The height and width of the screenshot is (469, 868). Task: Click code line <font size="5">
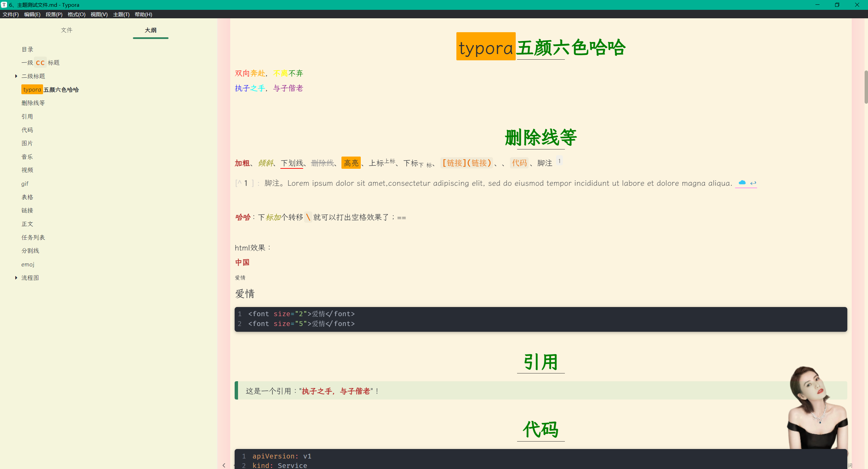pos(301,324)
